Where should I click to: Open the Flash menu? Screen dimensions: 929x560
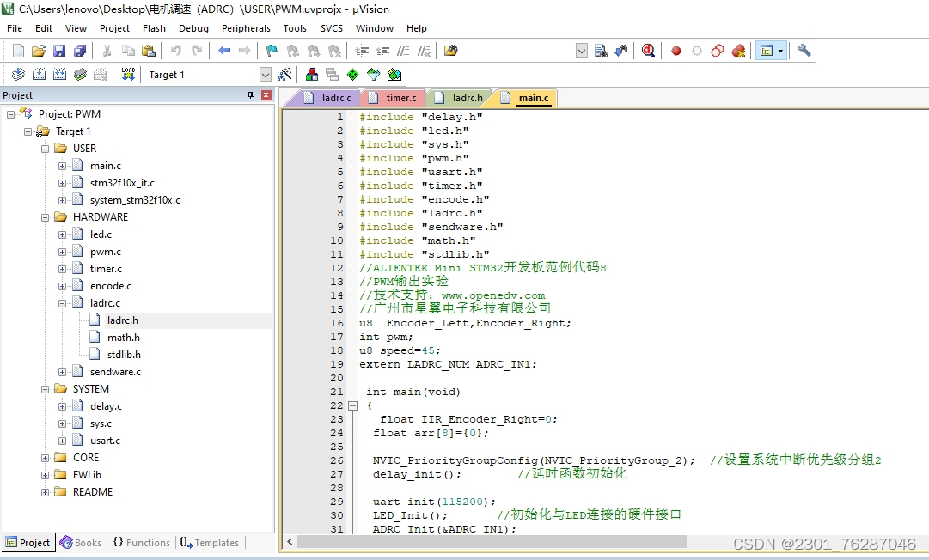coord(154,28)
